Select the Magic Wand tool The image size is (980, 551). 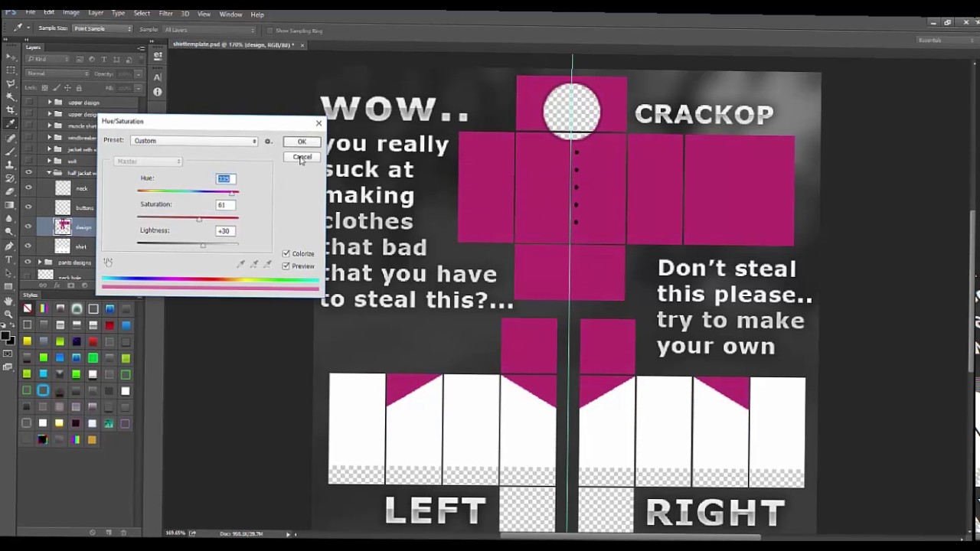point(10,96)
